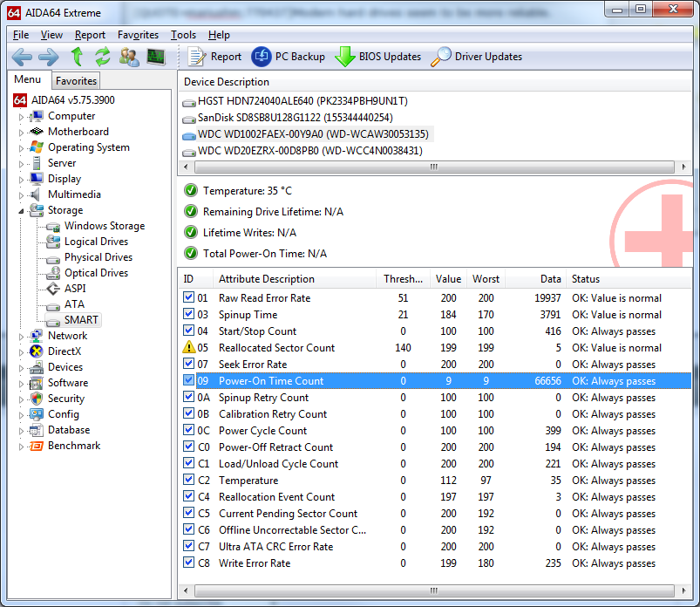700x607 pixels.
Task: Open the users management toolbar icon
Action: click(129, 57)
